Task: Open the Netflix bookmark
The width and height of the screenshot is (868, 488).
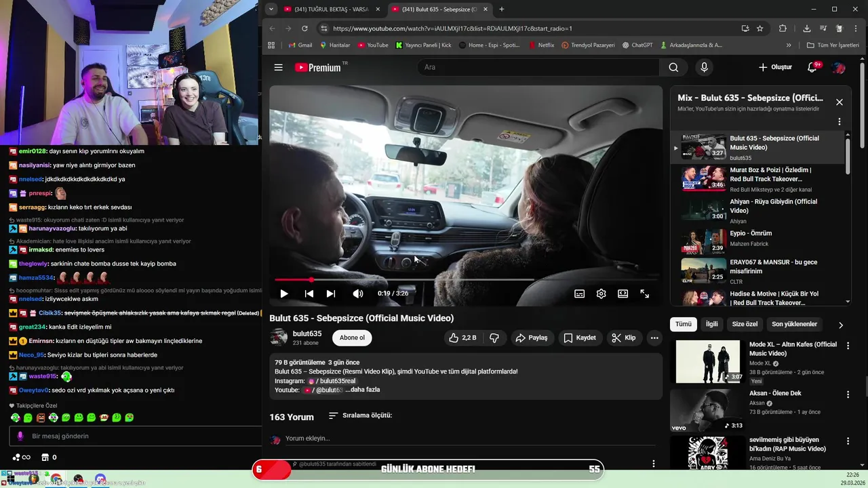Action: click(x=540, y=45)
